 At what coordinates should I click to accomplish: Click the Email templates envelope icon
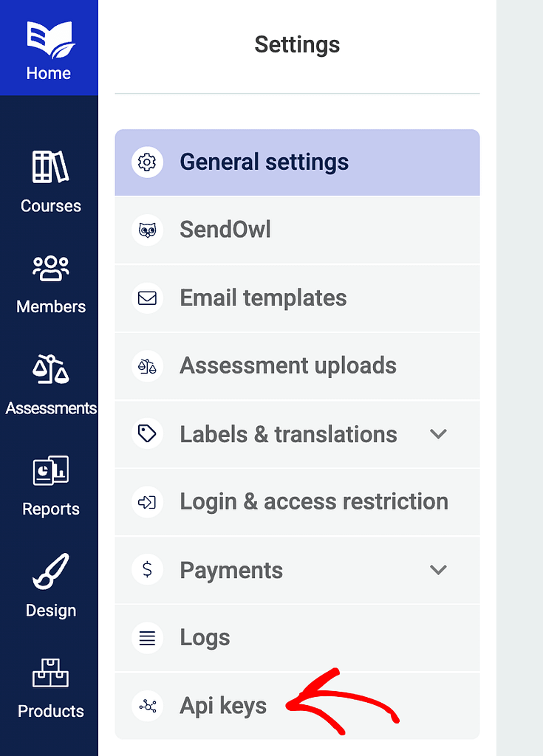click(147, 298)
